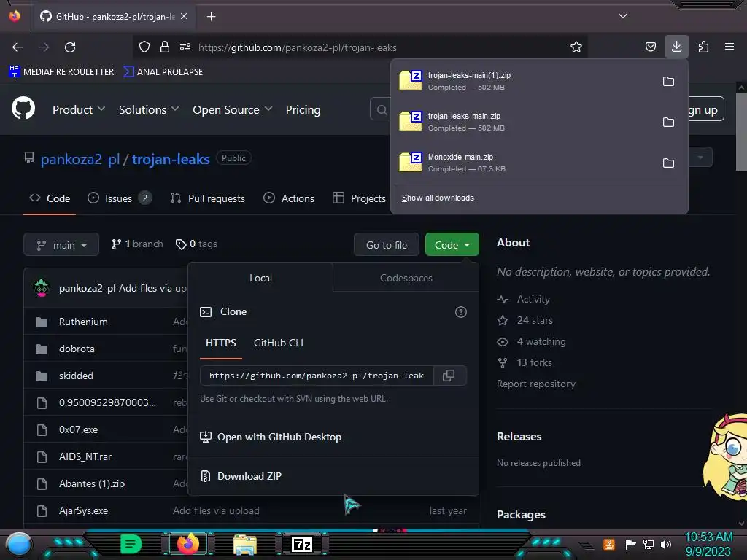Show folder for trojan-leaks-main(1).zip
747x560 pixels.
(x=668, y=82)
